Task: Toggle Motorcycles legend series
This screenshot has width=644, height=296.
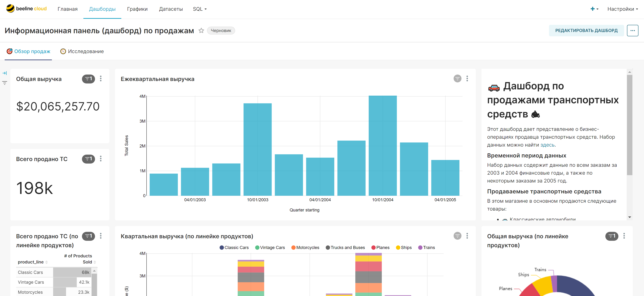Action: [305, 248]
